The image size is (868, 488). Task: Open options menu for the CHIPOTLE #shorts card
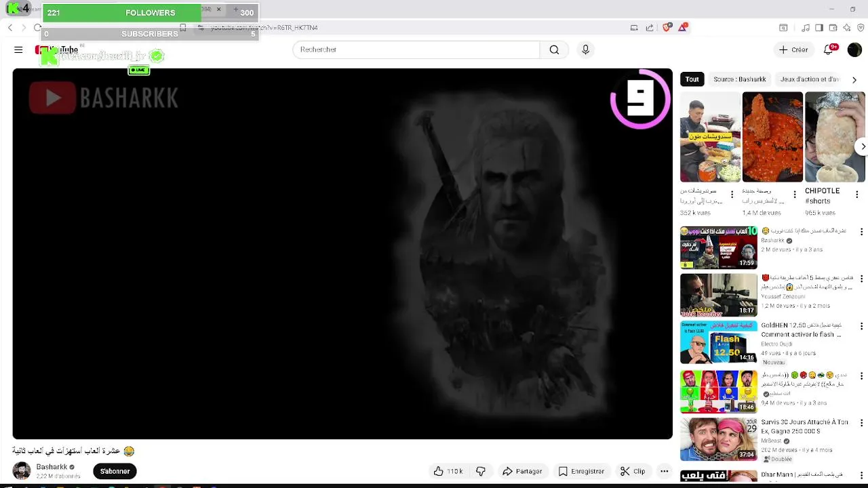click(x=856, y=195)
